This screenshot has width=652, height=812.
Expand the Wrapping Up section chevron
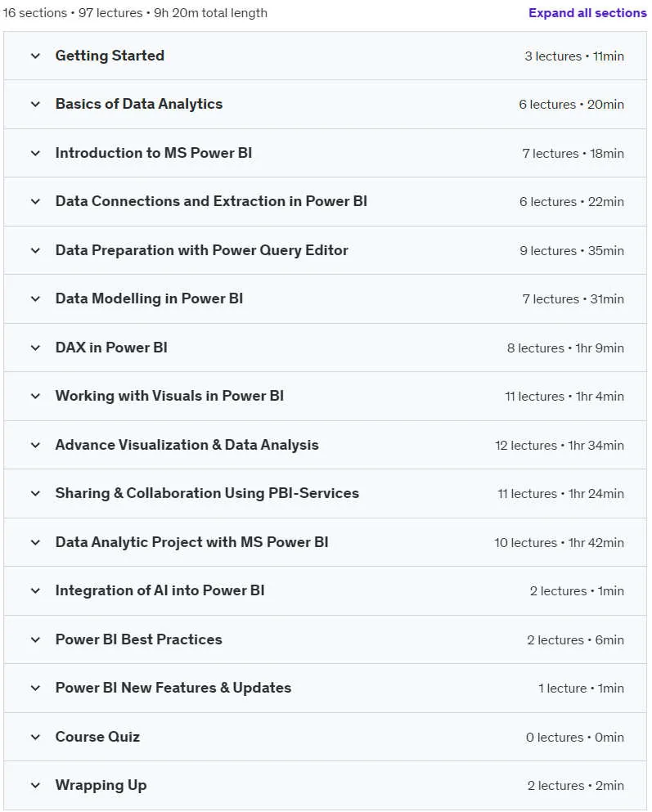[35, 786]
